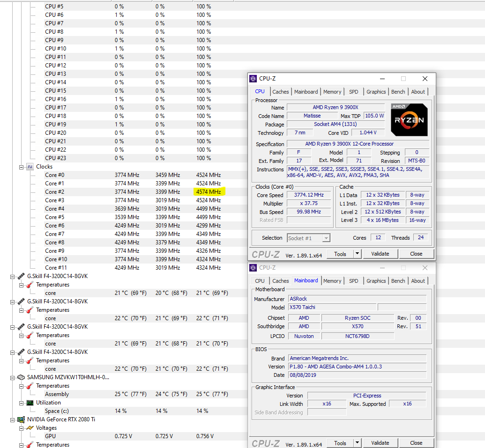
Task: Click the AMD Ryzen logo image
Action: 409,120
